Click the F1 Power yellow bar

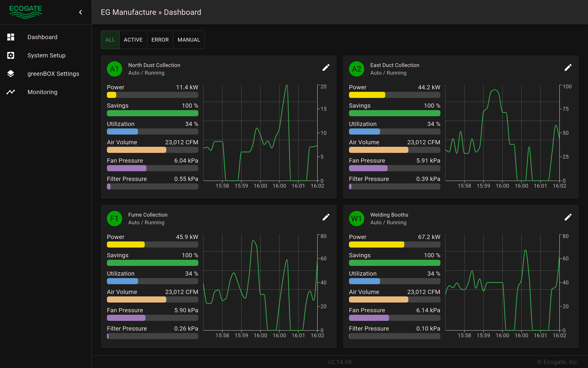153,245
